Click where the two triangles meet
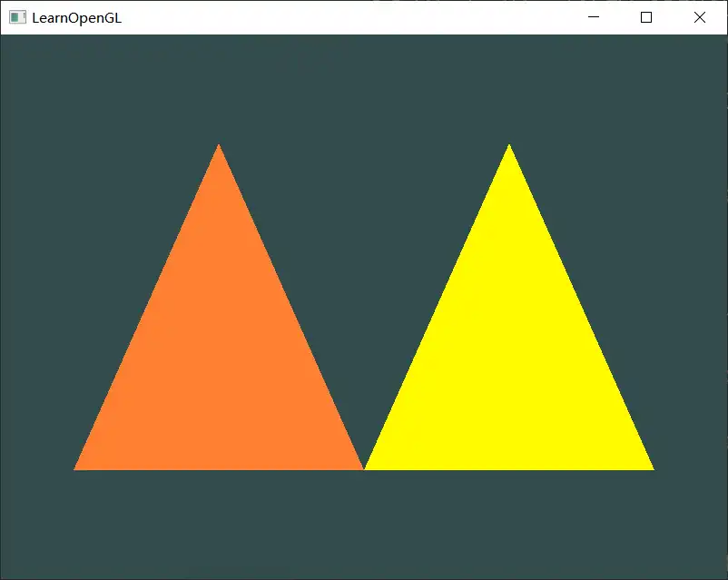Viewport: 728px width, 580px height. pos(364,467)
